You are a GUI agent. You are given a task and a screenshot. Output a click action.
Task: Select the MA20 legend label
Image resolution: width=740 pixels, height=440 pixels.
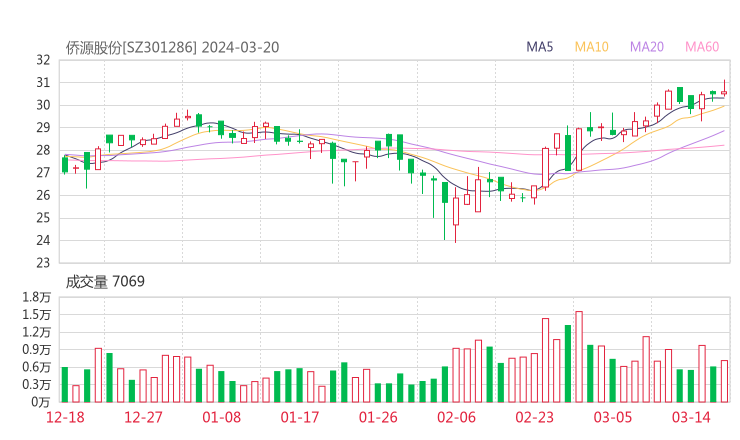(x=647, y=47)
